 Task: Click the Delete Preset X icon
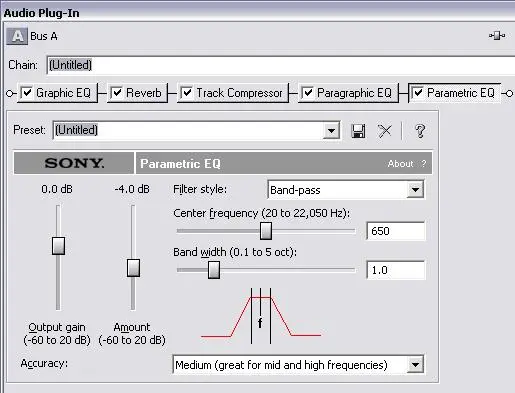385,131
